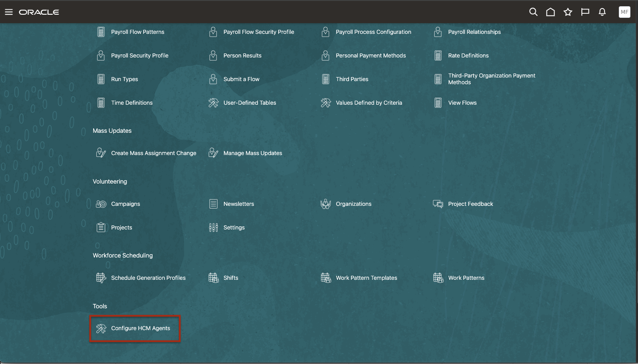
Task: Click the Workforce Scheduling section heading
Action: [x=123, y=256]
